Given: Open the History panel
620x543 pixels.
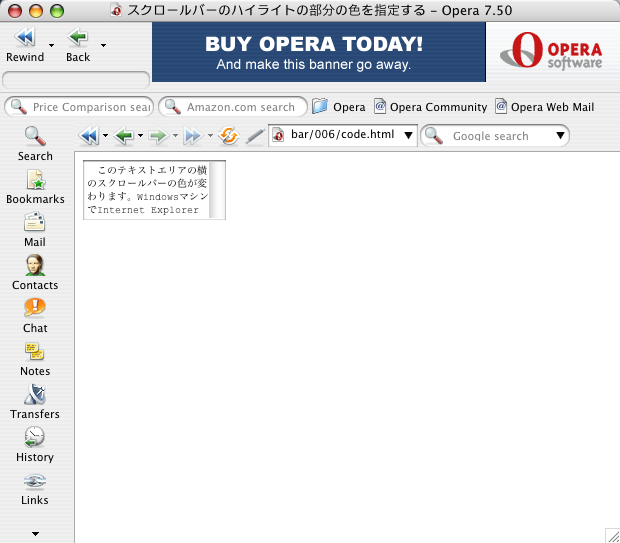Looking at the screenshot, I should [35, 444].
